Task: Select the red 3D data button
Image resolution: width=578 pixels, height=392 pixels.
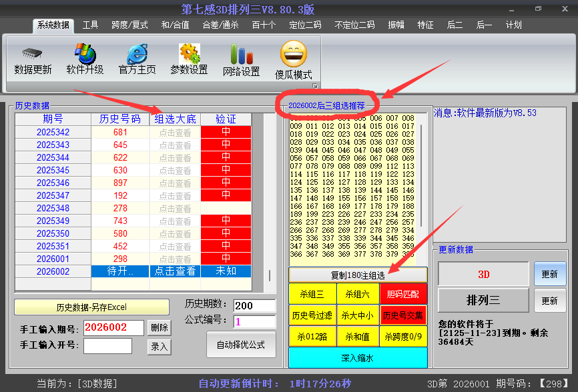Action: (484, 274)
